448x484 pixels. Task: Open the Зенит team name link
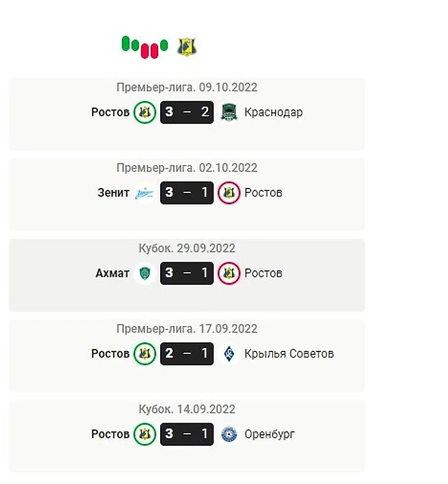coord(114,193)
